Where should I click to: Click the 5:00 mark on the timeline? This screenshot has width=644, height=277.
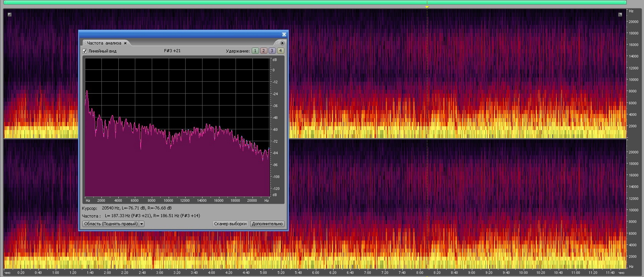click(263, 273)
